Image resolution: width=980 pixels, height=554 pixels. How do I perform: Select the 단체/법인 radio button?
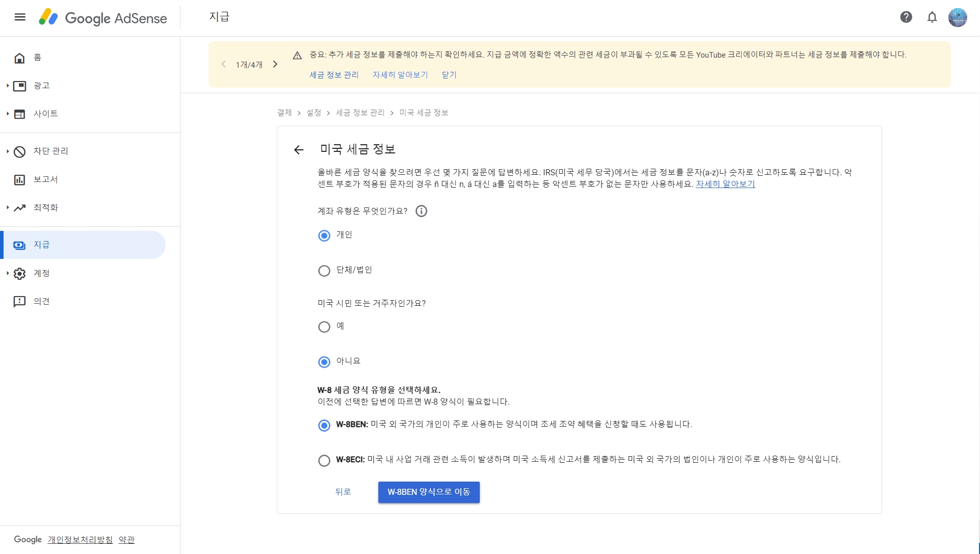324,271
